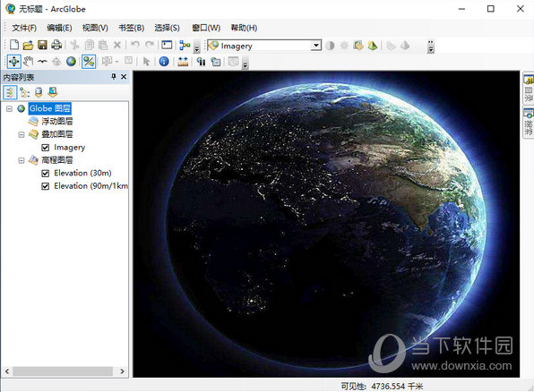Select the Elevation (30m) layer label

point(82,173)
